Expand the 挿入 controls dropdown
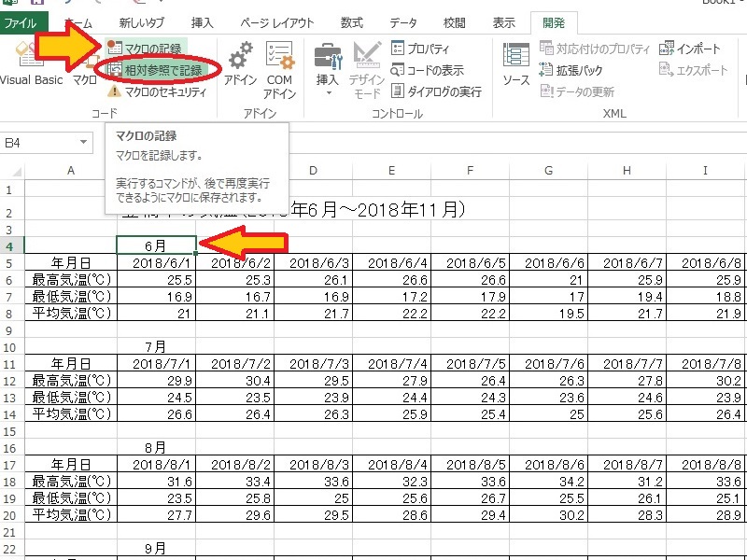This screenshot has height=560, width=747. point(328,70)
